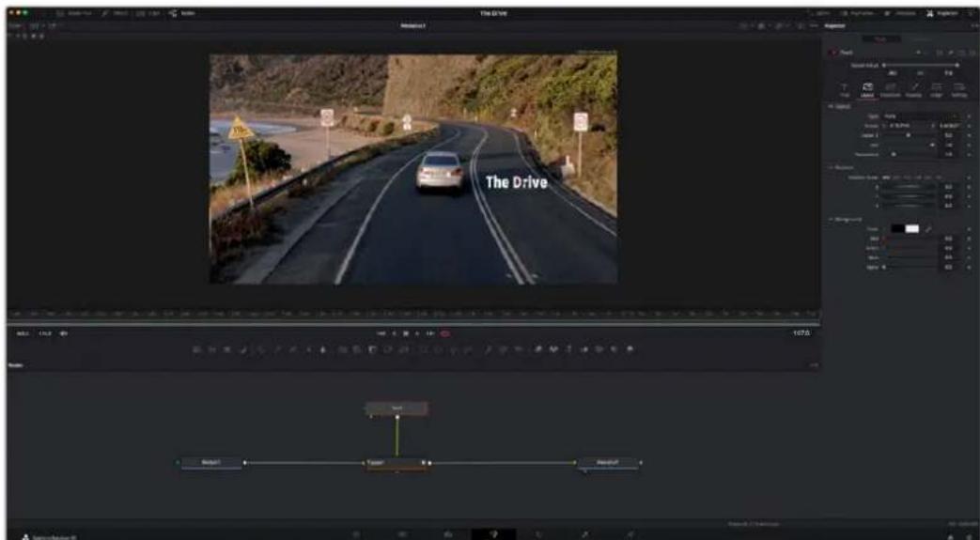Image resolution: width=980 pixels, height=540 pixels.
Task: Add a pEmitter particle node from the toolbar
Action: click(489, 350)
